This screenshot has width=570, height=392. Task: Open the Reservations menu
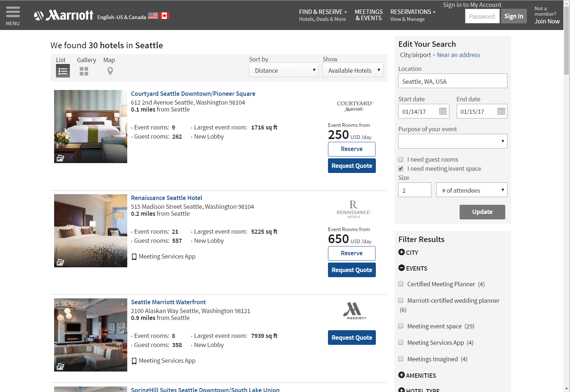click(x=412, y=15)
